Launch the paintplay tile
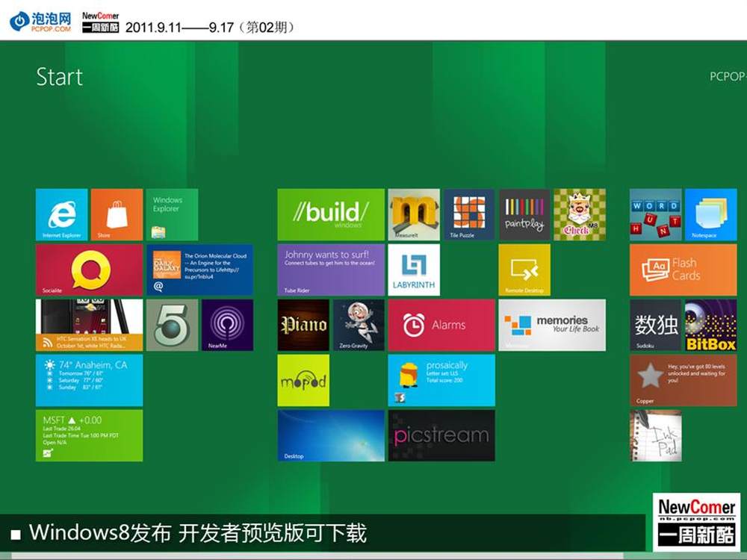Screen dimensions: 747x560 [524, 215]
